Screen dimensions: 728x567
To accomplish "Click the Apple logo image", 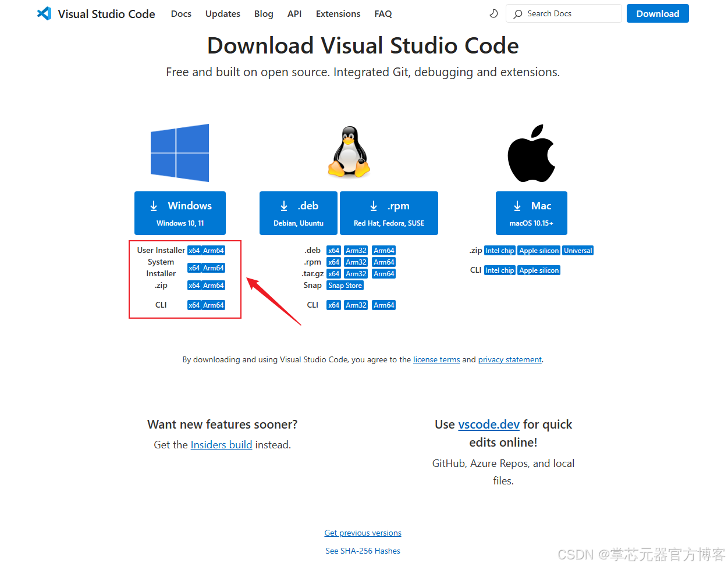I will point(531,153).
